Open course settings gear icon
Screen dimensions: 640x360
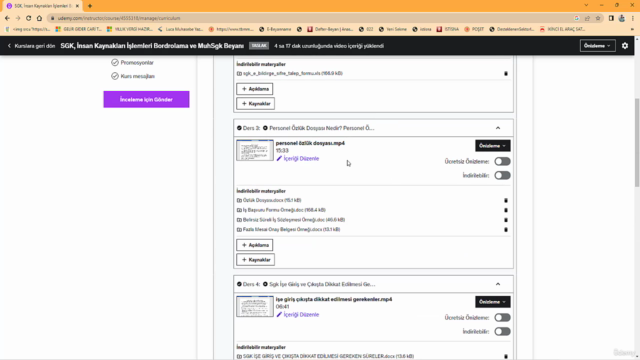625,46
